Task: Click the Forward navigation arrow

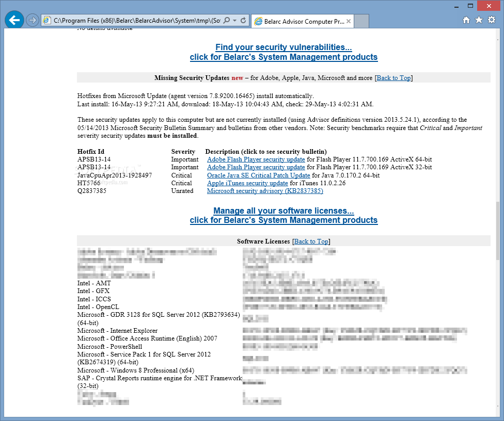Action: click(x=32, y=21)
